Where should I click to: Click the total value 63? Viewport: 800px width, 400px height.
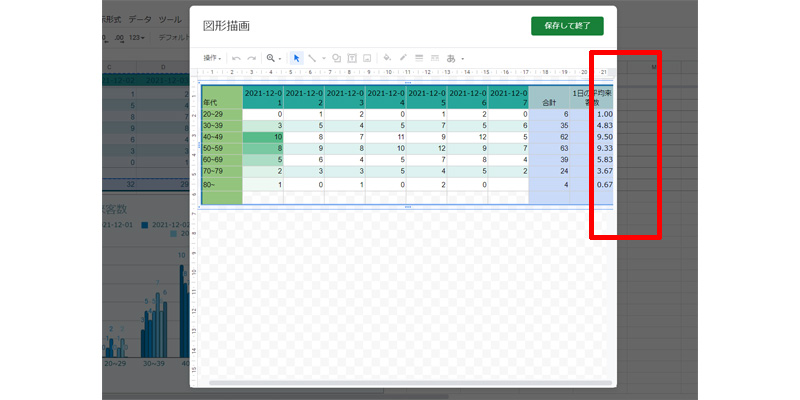[563, 148]
